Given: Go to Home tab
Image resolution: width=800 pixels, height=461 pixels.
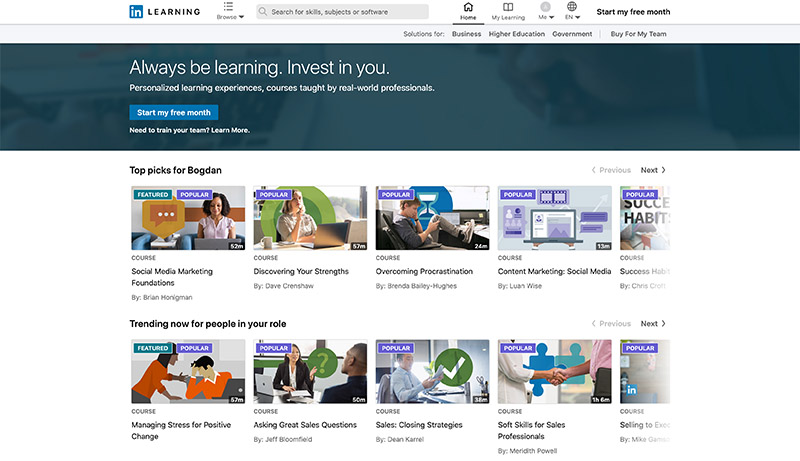Looking at the screenshot, I should coord(468,11).
